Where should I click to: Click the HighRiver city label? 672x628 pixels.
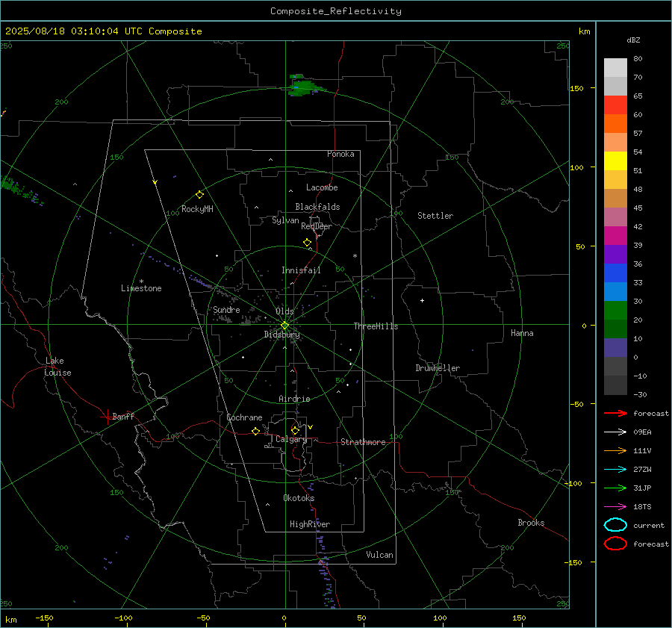pos(309,524)
